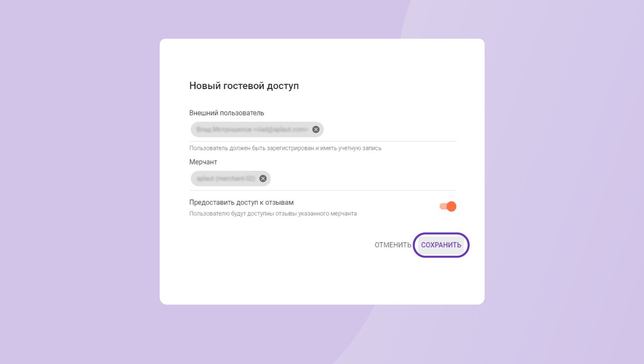The image size is (644, 364).
Task: Click the hint about merchant reviews availability
Action: 273,214
